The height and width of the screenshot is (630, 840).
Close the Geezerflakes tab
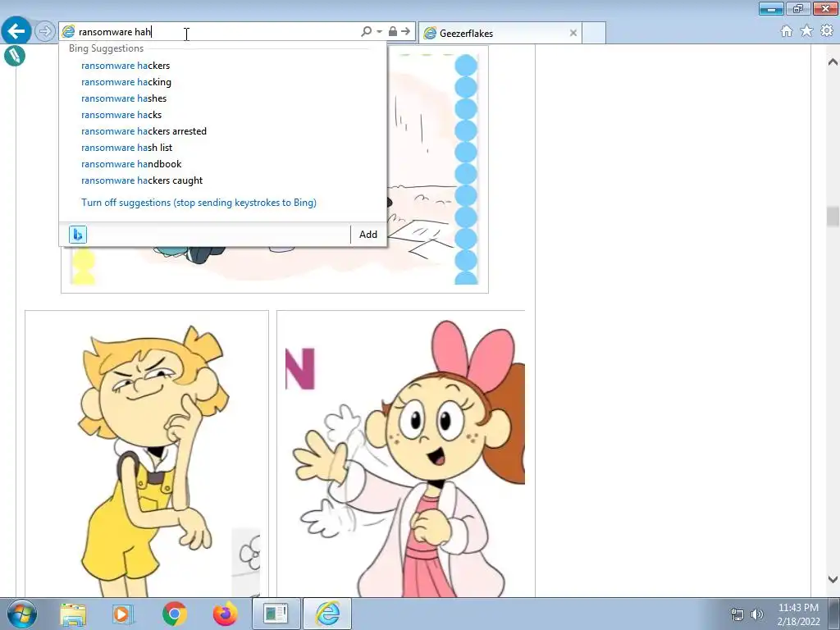pos(573,33)
